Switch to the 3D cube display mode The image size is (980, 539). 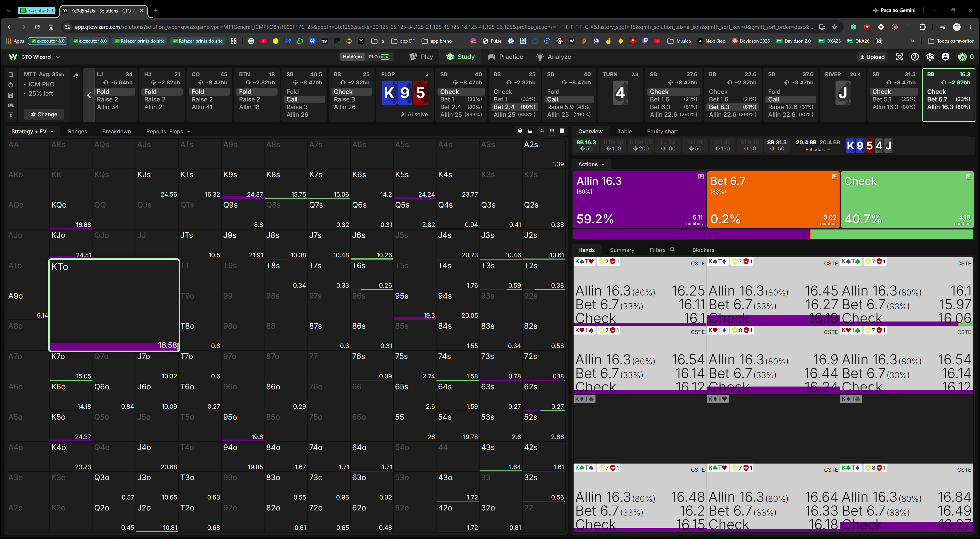[520, 131]
